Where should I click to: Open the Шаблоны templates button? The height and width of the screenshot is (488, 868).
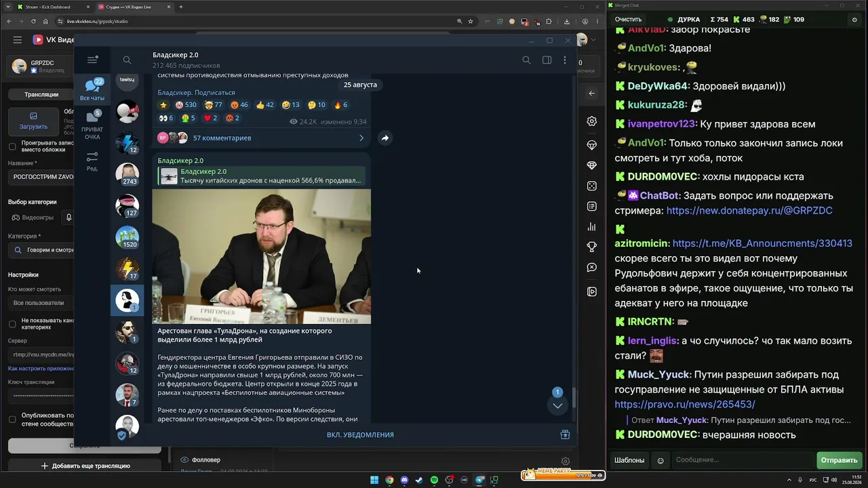click(629, 460)
